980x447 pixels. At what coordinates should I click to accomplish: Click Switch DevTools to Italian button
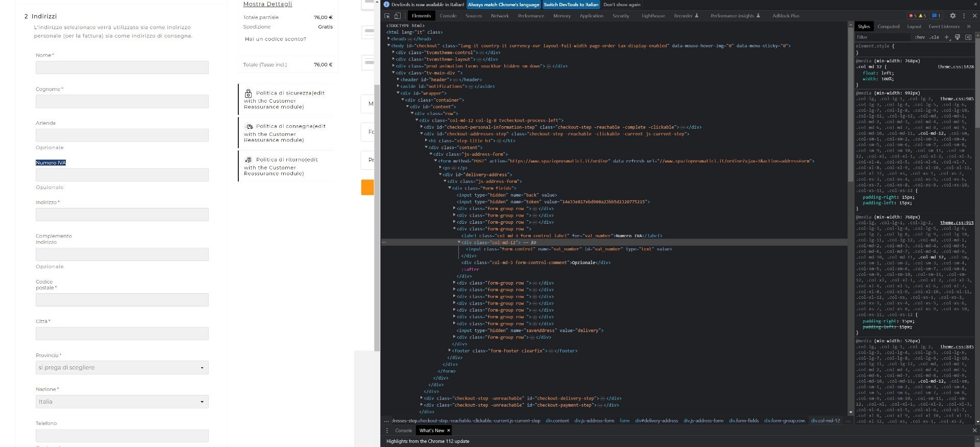click(571, 5)
